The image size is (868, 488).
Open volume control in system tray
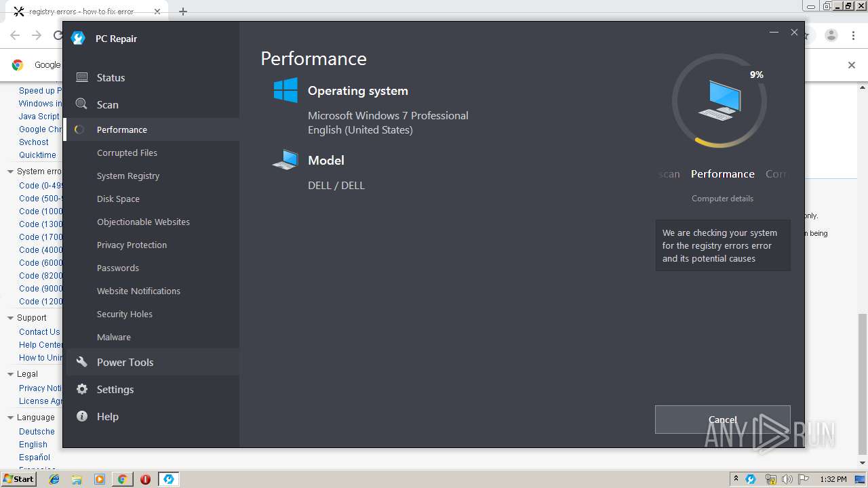787,479
